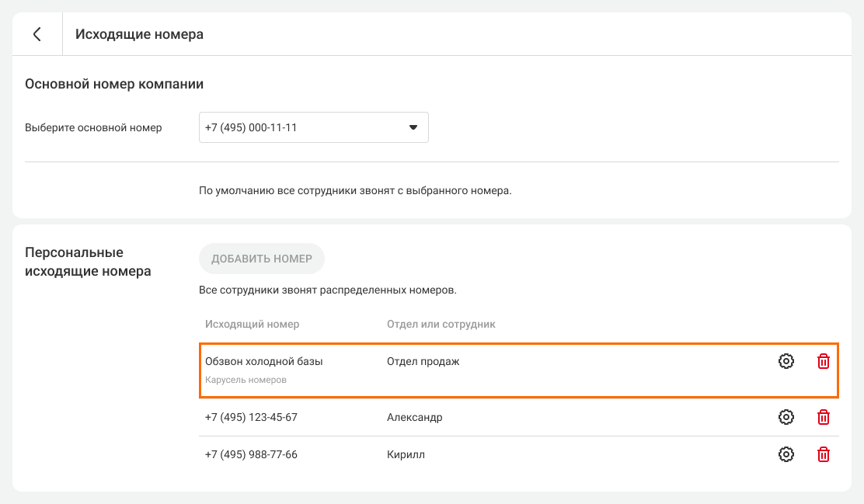Click the Карусель номеров subtitle label

[x=246, y=381]
